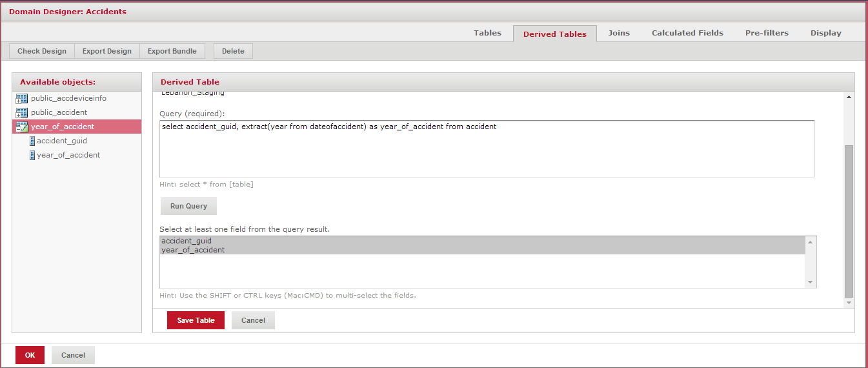This screenshot has width=868, height=368.
Task: Click the Export Bundle button
Action: point(172,51)
